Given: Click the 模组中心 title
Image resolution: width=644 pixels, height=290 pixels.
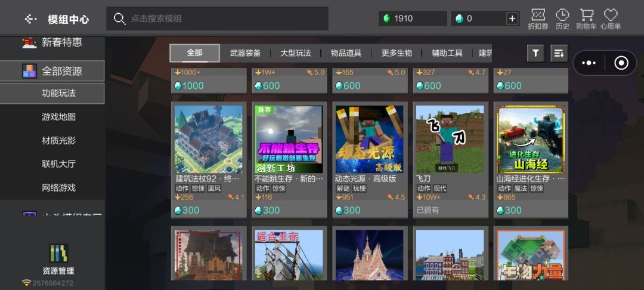Looking at the screenshot, I should point(68,19).
